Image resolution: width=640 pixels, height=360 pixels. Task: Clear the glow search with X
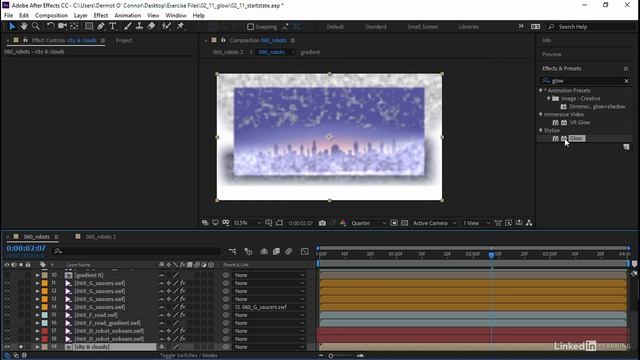(627, 81)
